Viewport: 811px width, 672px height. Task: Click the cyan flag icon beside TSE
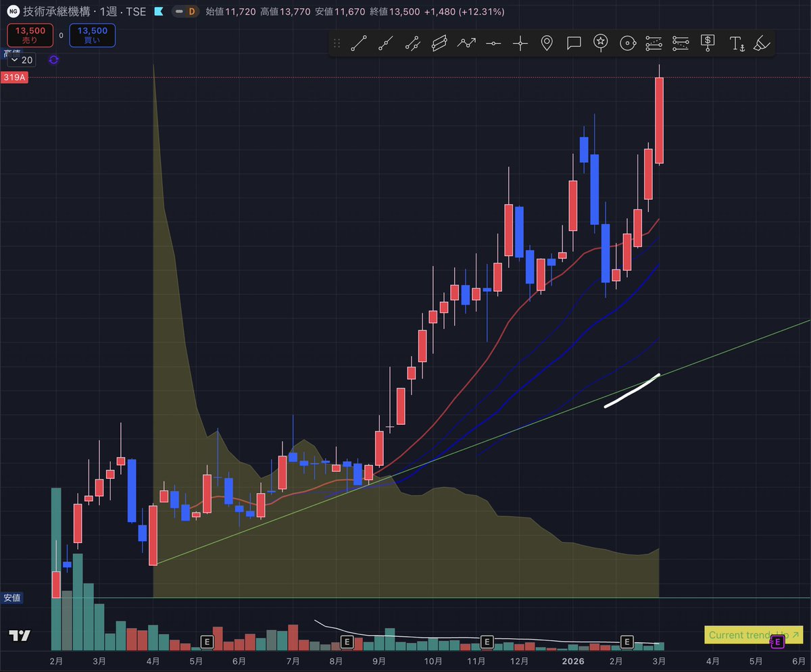[158, 12]
